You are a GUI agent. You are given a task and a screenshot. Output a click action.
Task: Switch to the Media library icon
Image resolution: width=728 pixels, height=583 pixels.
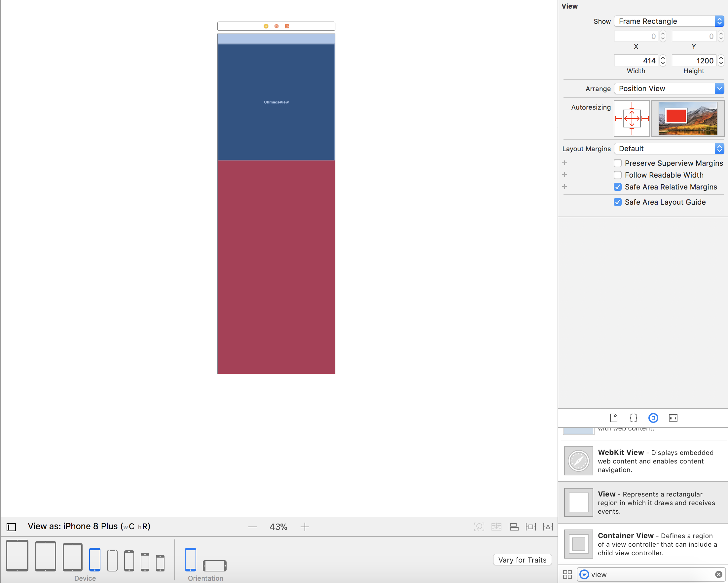click(673, 418)
